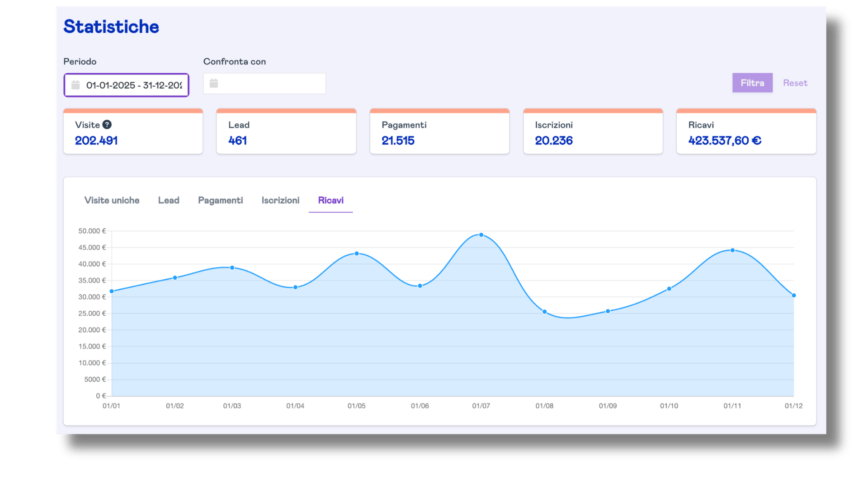
Task: Click calendar icon in Periodo field
Action: 75,85
